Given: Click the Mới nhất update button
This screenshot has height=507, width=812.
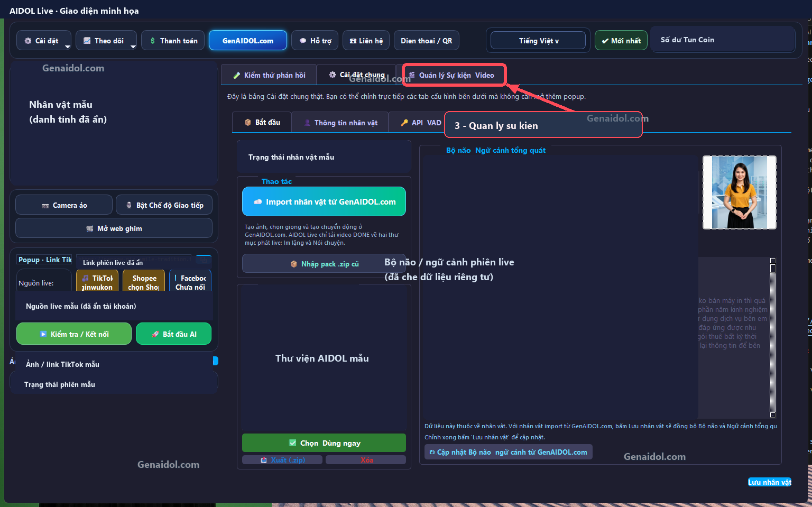Looking at the screenshot, I should pyautogui.click(x=621, y=41).
